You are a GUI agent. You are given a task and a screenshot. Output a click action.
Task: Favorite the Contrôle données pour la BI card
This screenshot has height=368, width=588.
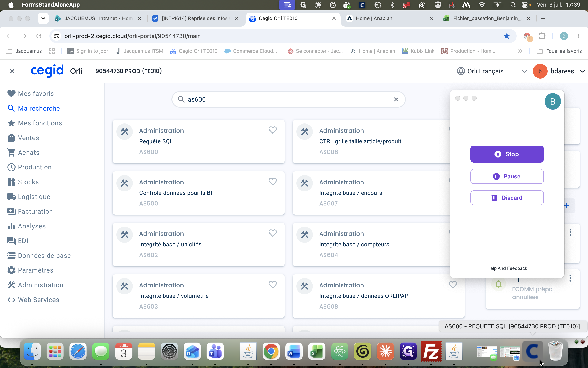tap(273, 182)
